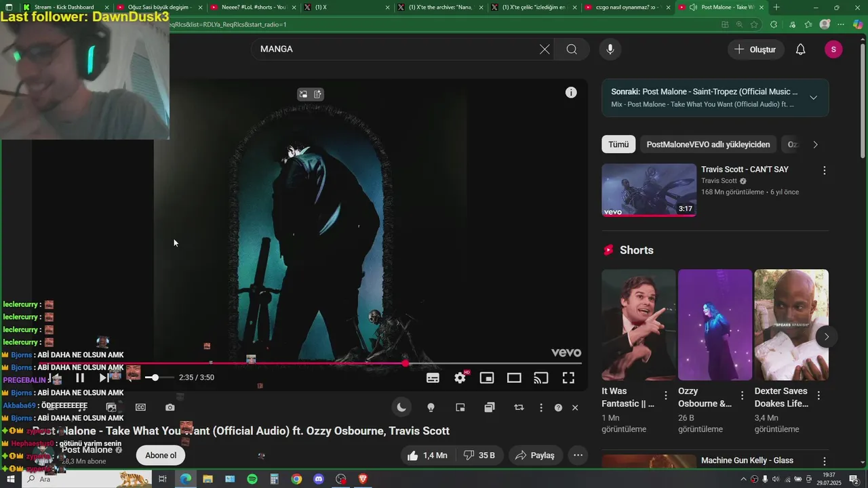Viewport: 868px width, 488px height.
Task: Switch to miniplayer mode
Action: click(487, 378)
